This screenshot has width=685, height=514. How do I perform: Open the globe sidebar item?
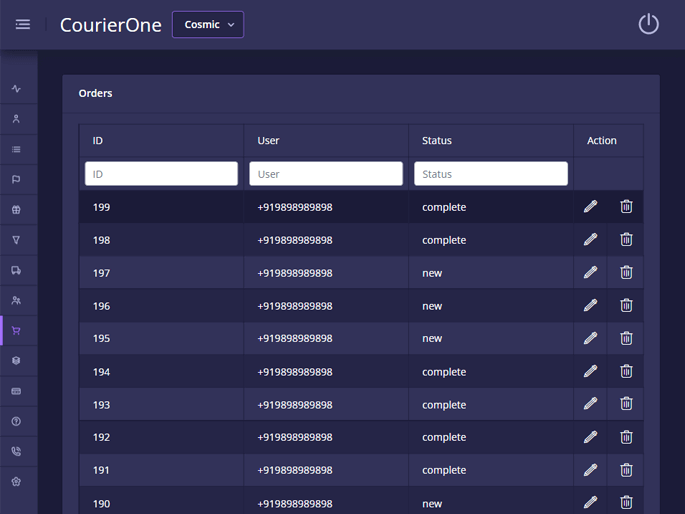[16, 210]
